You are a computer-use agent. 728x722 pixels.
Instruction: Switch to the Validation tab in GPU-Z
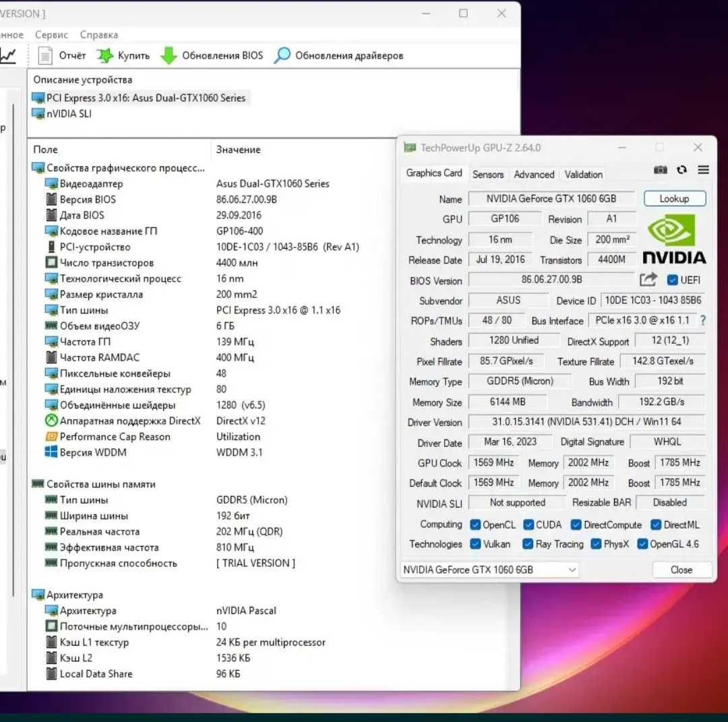pos(584,175)
